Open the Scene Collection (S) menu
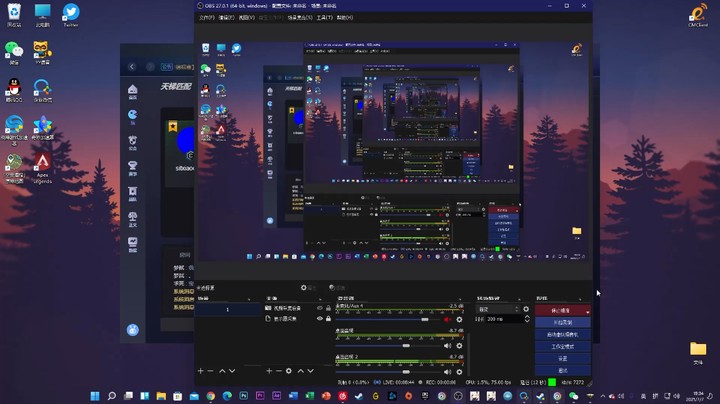Screen dimensions: 720x404 click(300, 17)
